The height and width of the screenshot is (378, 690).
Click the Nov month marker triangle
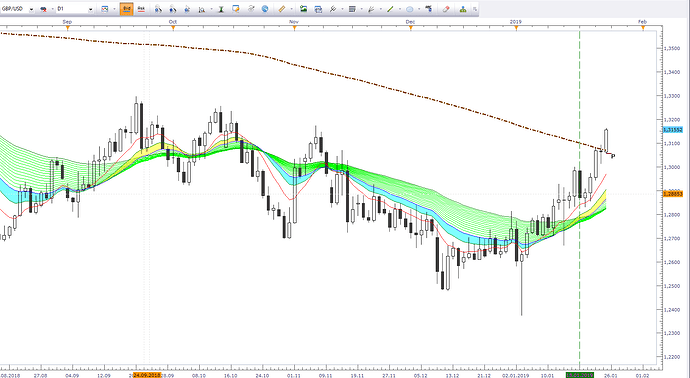(x=294, y=28)
